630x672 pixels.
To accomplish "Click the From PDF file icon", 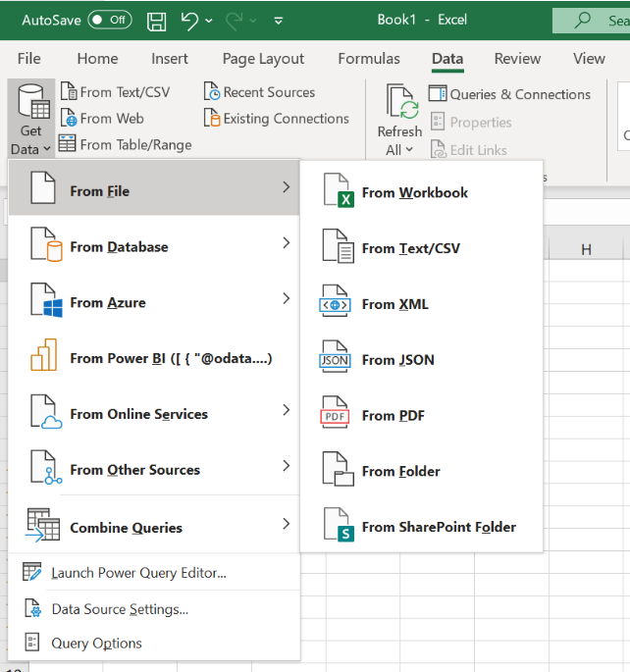I will click(x=336, y=412).
